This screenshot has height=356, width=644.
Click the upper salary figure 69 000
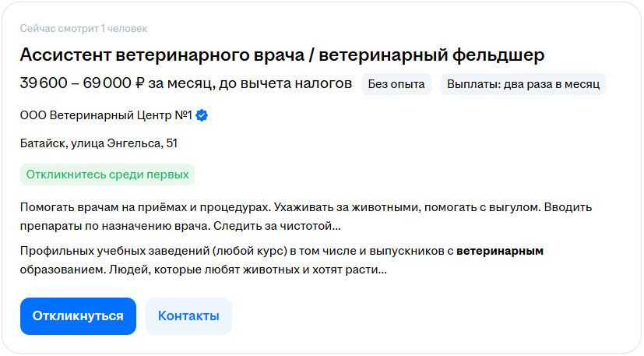[x=106, y=84]
